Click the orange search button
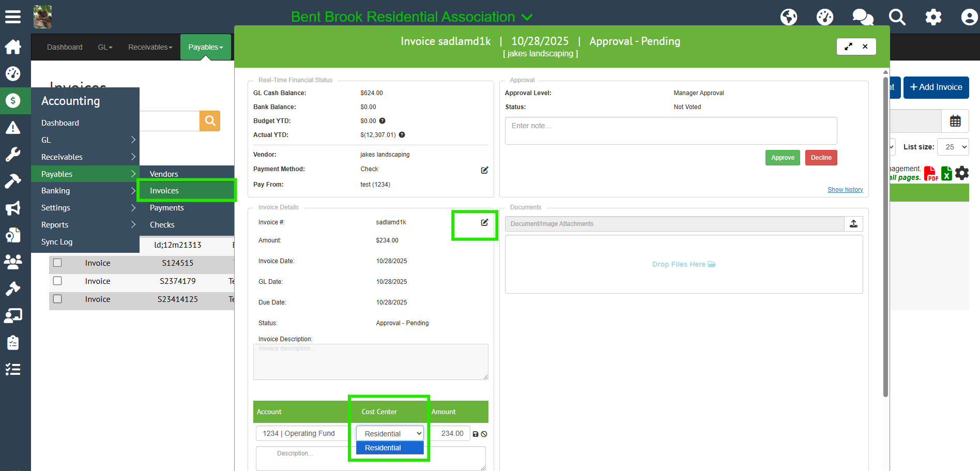The width and height of the screenshot is (980, 471). tap(210, 121)
